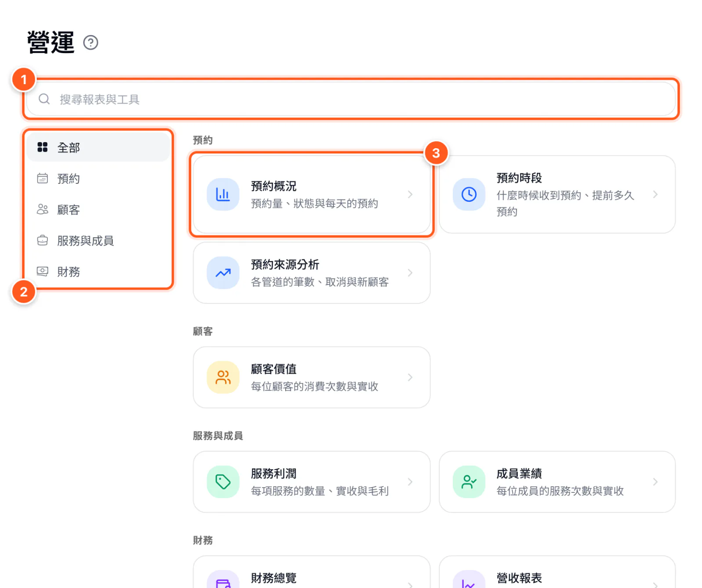Open the 預約概況 report title
The height and width of the screenshot is (588, 702).
274,186
